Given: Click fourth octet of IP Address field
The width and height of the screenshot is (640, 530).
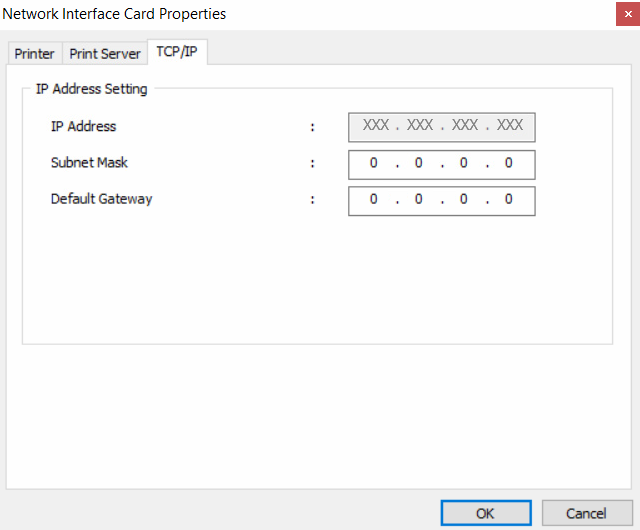Looking at the screenshot, I should click(x=510, y=126).
